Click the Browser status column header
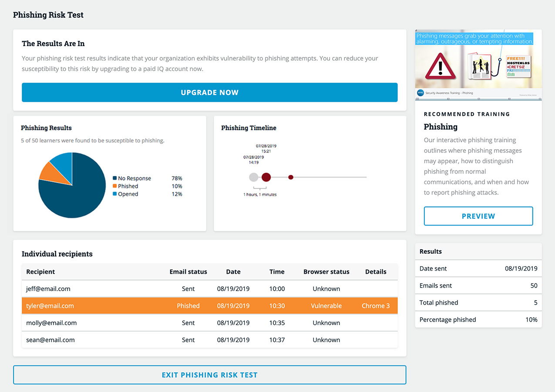The image size is (555, 392). (326, 271)
